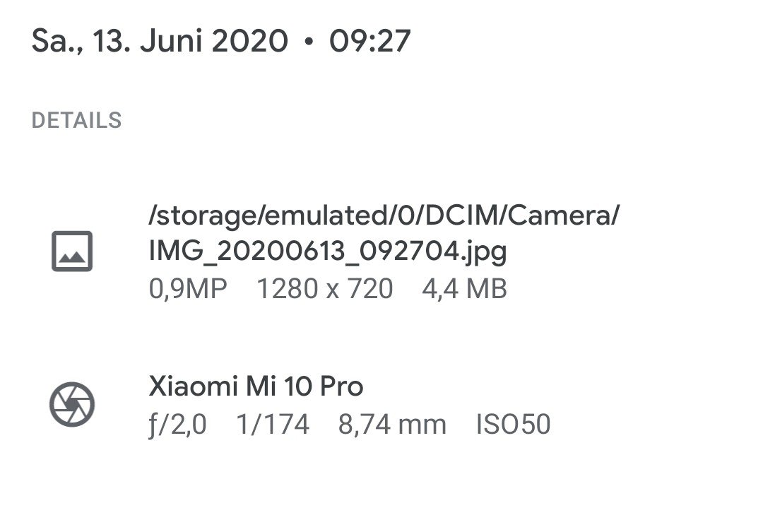Tap the word Juni in the date header
The height and width of the screenshot is (532, 763).
click(171, 41)
